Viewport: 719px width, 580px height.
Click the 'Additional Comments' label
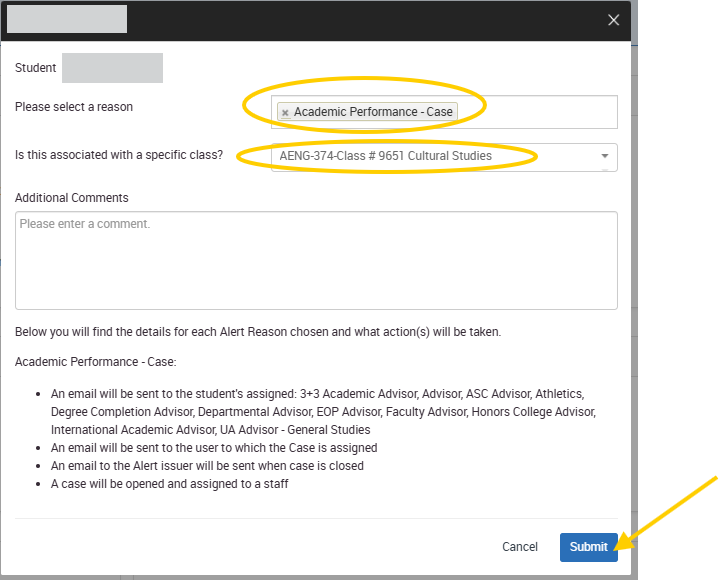pyautogui.click(x=72, y=198)
